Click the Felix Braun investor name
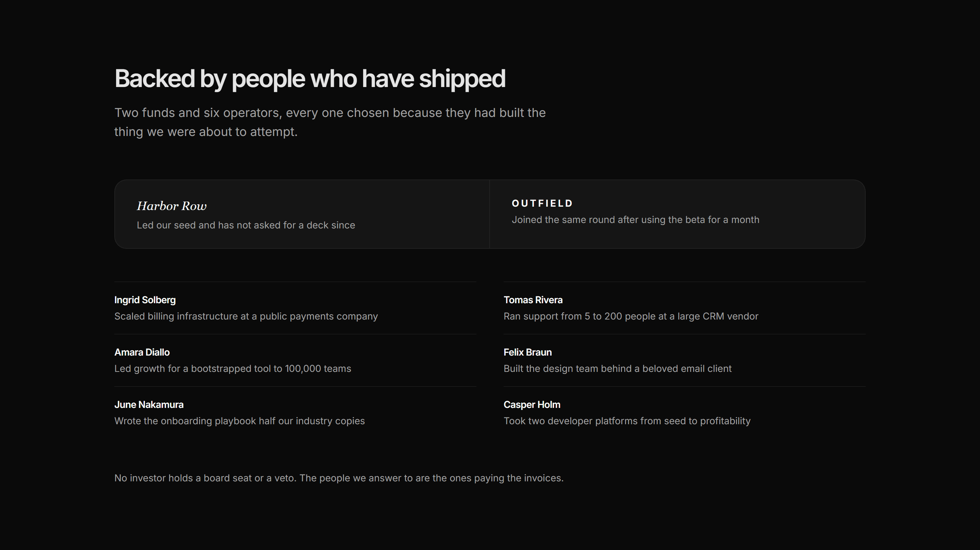This screenshot has height=550, width=980. click(528, 353)
